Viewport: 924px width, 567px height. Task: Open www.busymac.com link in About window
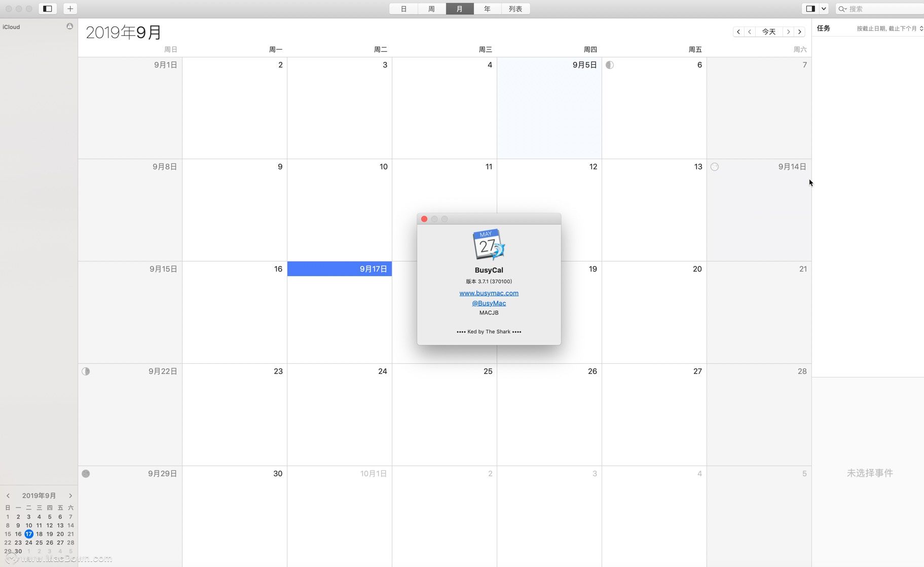tap(489, 293)
